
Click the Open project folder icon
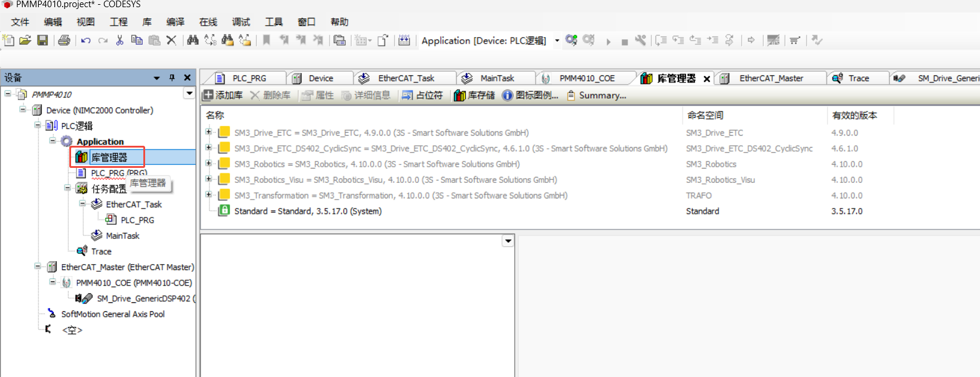coord(25,40)
